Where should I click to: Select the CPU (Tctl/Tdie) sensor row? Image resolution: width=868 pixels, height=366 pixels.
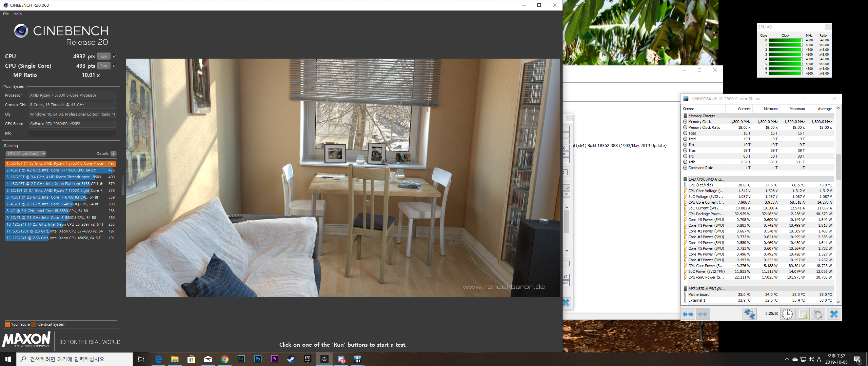[758, 185]
